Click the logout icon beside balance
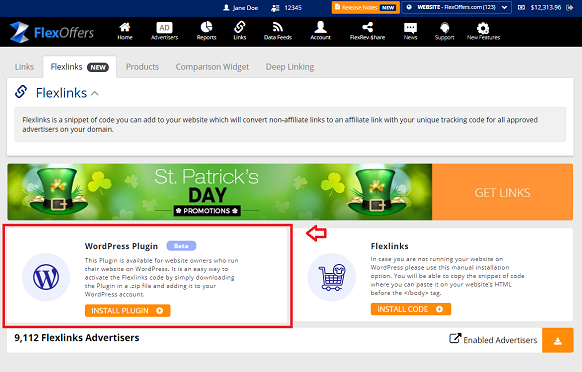This screenshot has width=582, height=372. click(570, 7)
